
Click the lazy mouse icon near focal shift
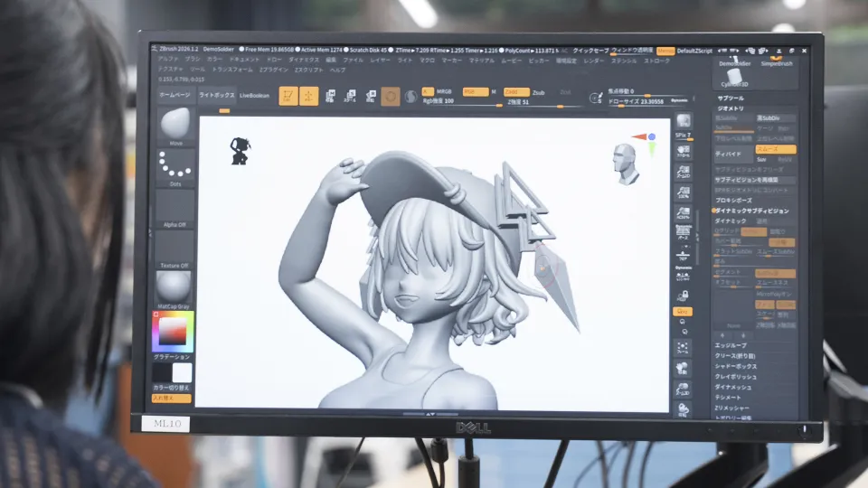596,98
